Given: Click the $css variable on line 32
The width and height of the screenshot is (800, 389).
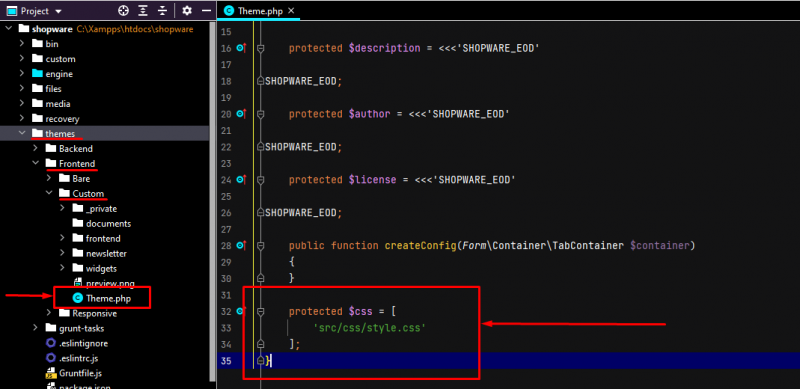Looking at the screenshot, I should tap(360, 311).
